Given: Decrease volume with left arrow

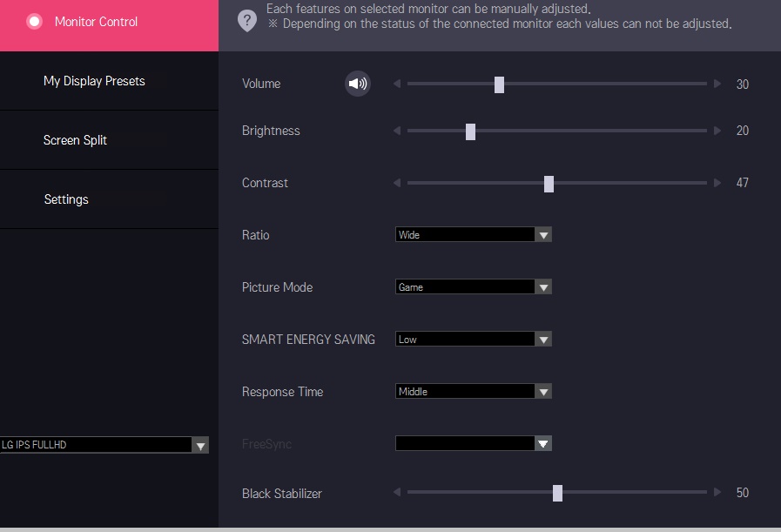Looking at the screenshot, I should [x=397, y=84].
